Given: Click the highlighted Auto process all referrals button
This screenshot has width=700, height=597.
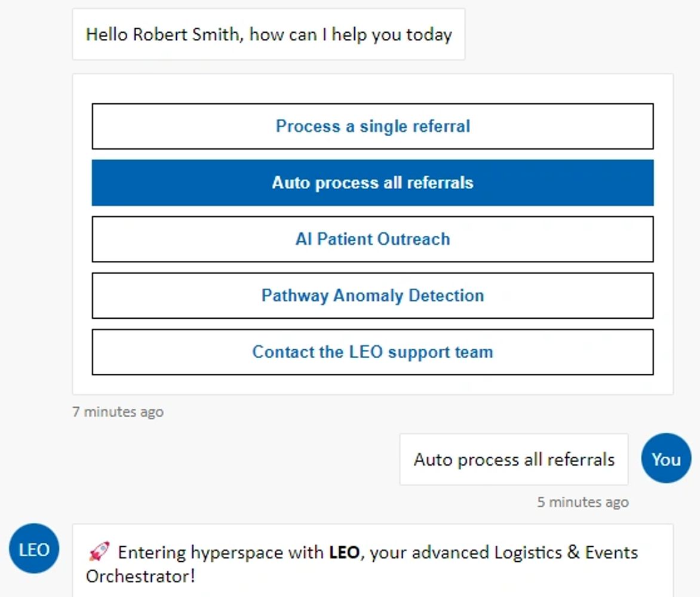Looking at the screenshot, I should click(372, 183).
